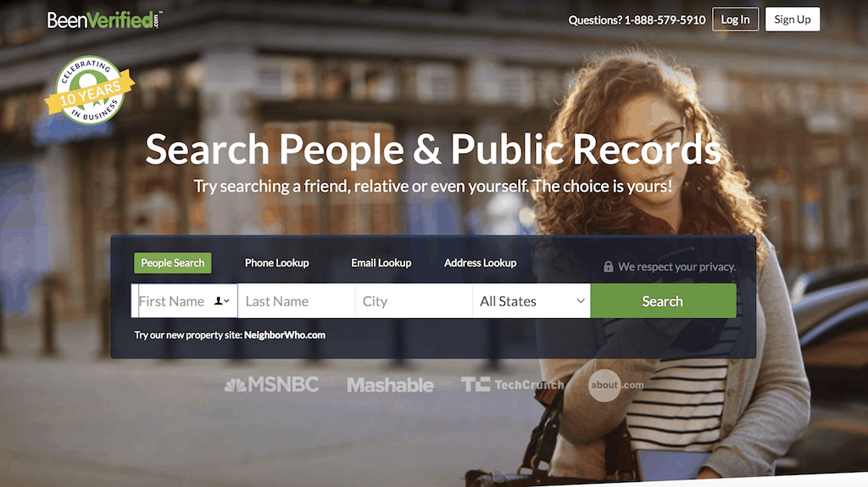Click the MSNBC logo

pyautogui.click(x=271, y=384)
